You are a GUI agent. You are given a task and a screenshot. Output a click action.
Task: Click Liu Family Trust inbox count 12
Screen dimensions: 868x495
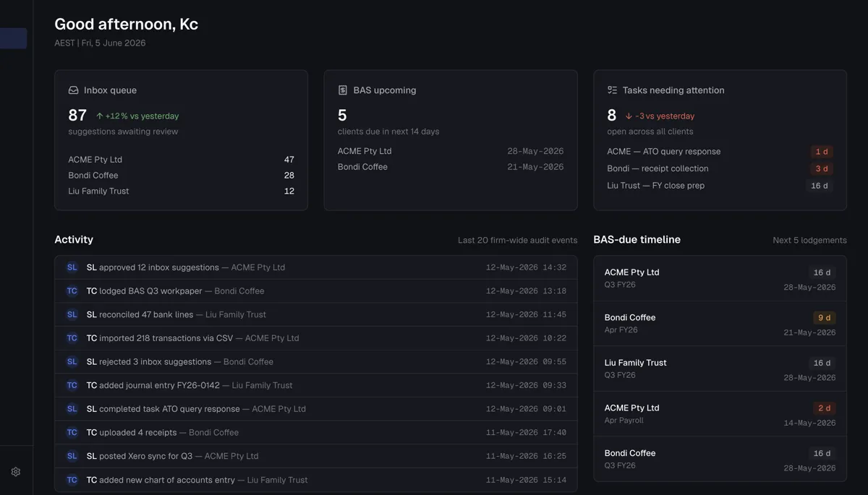[x=289, y=191]
